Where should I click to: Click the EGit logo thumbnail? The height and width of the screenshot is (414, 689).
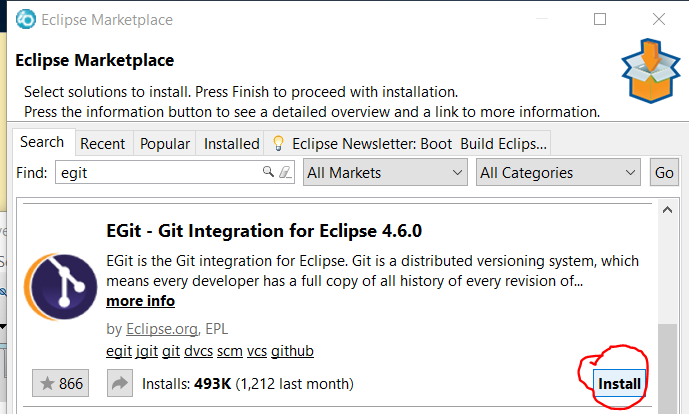click(61, 287)
